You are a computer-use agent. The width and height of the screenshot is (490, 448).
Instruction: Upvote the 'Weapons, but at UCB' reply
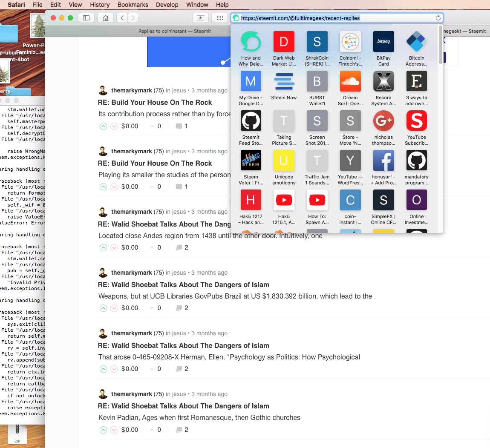click(103, 308)
